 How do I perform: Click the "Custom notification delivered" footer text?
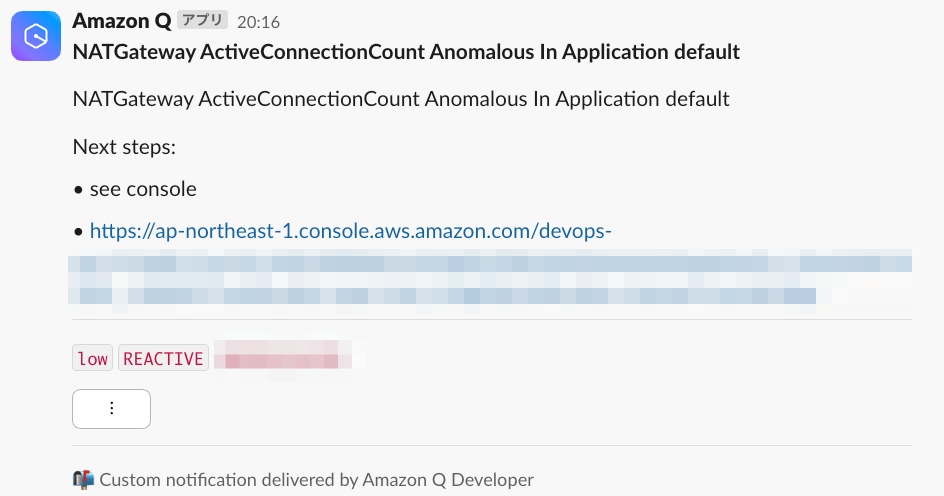click(x=316, y=480)
